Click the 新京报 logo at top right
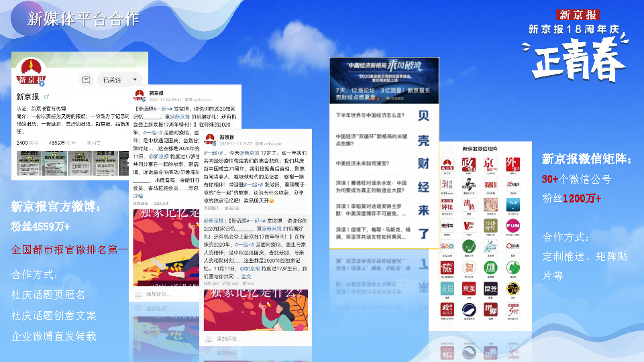This screenshot has width=644, height=362. tap(578, 14)
